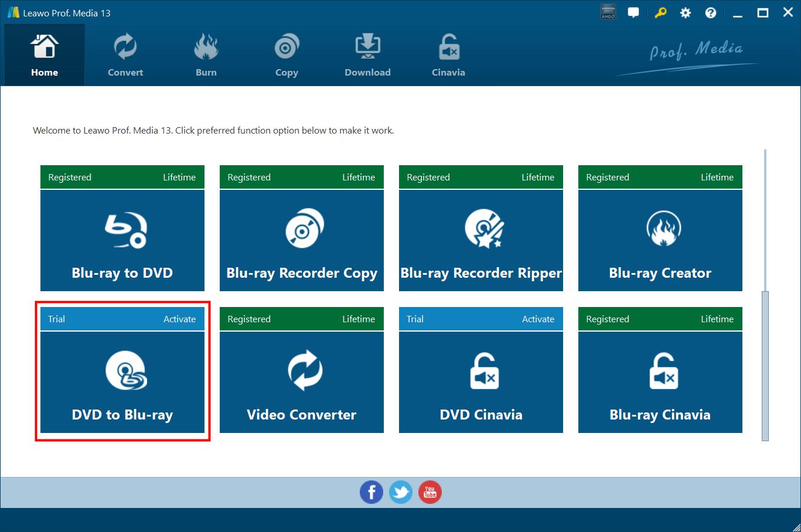Click the vertical scrollbar thumb
This screenshot has width=801, height=532.
click(765, 366)
